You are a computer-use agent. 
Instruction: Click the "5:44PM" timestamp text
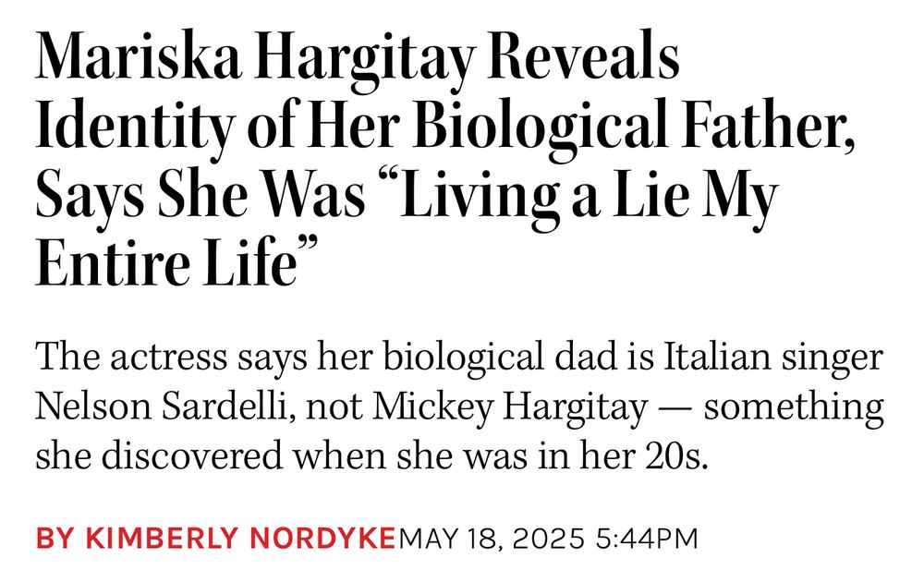[x=647, y=539]
